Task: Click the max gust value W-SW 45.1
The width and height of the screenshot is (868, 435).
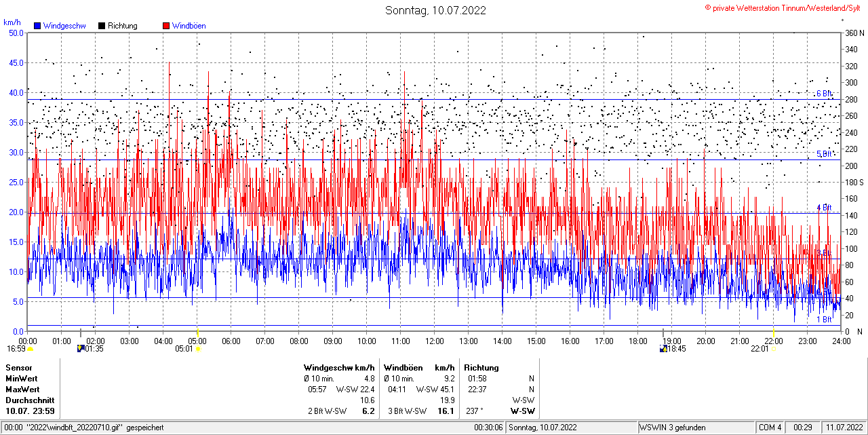Action: [436, 389]
